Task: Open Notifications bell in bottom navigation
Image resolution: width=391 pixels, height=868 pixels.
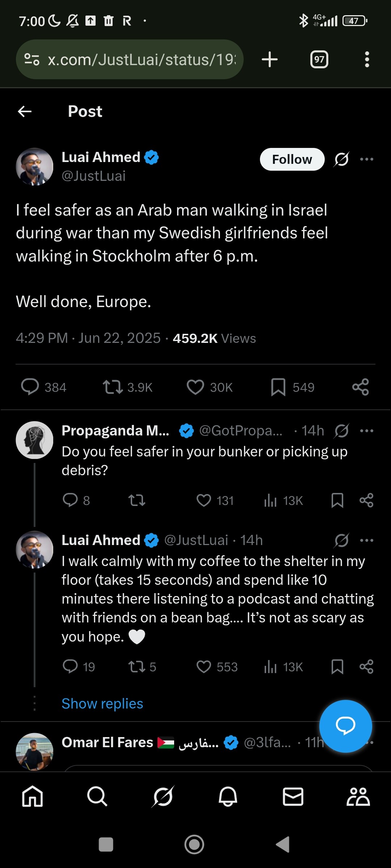Action: pyautogui.click(x=228, y=796)
